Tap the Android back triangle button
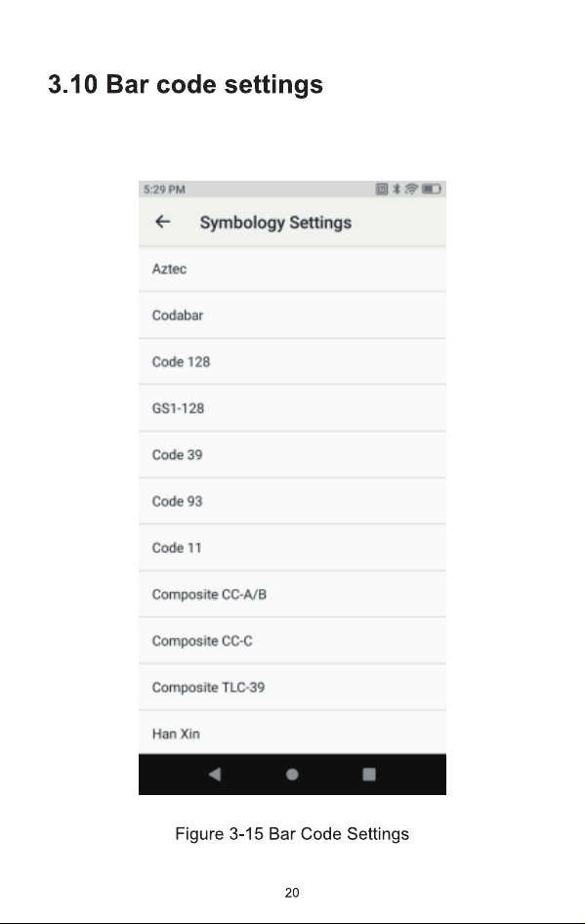The width and height of the screenshot is (585, 924). [x=215, y=775]
